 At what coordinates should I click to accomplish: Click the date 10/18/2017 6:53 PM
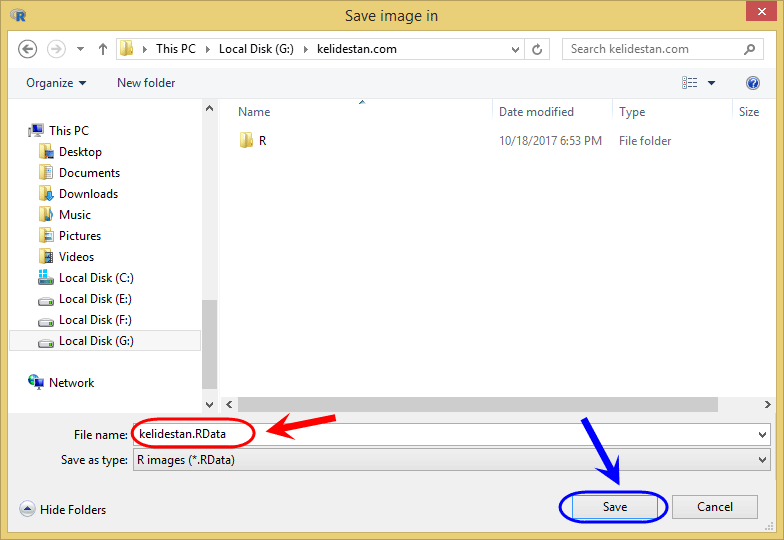tap(550, 141)
